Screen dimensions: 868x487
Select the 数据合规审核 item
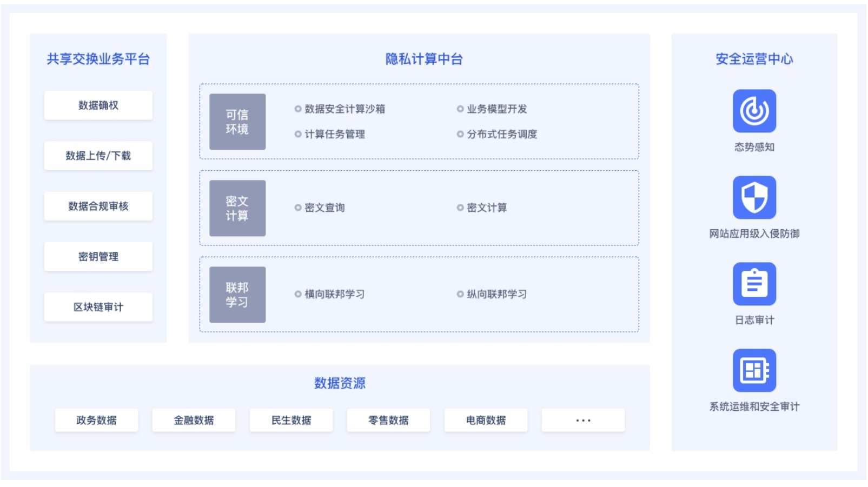[98, 206]
